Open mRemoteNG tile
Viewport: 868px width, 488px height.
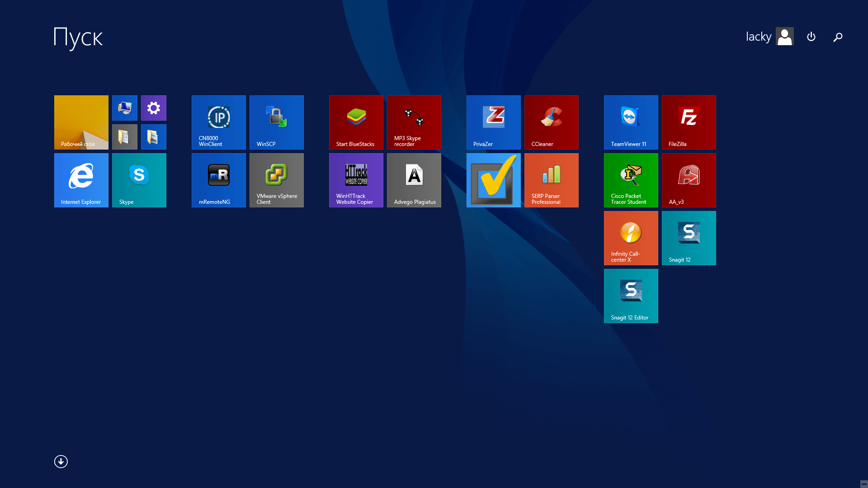(x=219, y=180)
